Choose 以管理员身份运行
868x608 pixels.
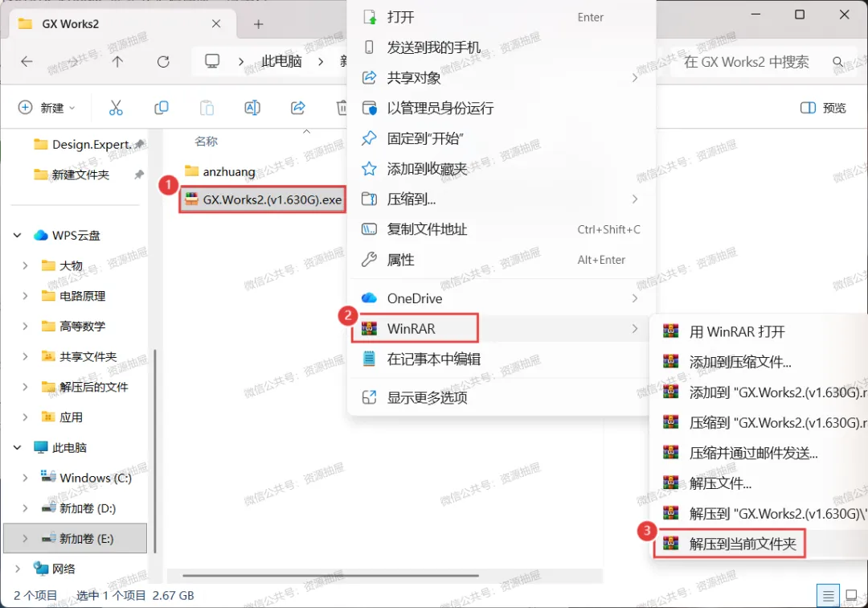coord(501,108)
